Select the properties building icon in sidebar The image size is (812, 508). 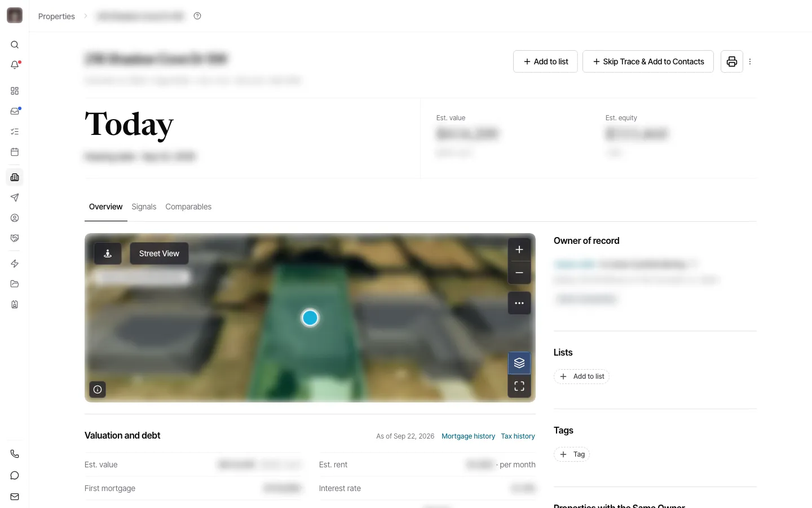point(15,177)
